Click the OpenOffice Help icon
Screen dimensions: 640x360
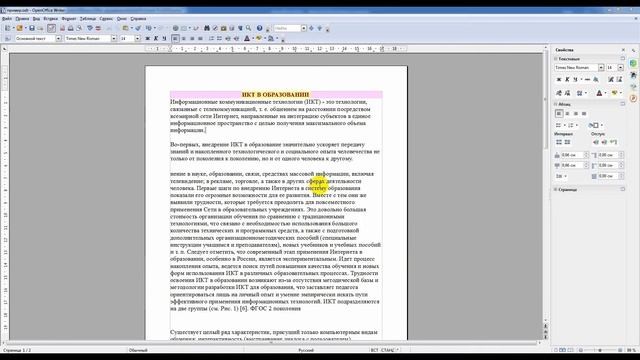[x=259, y=28]
